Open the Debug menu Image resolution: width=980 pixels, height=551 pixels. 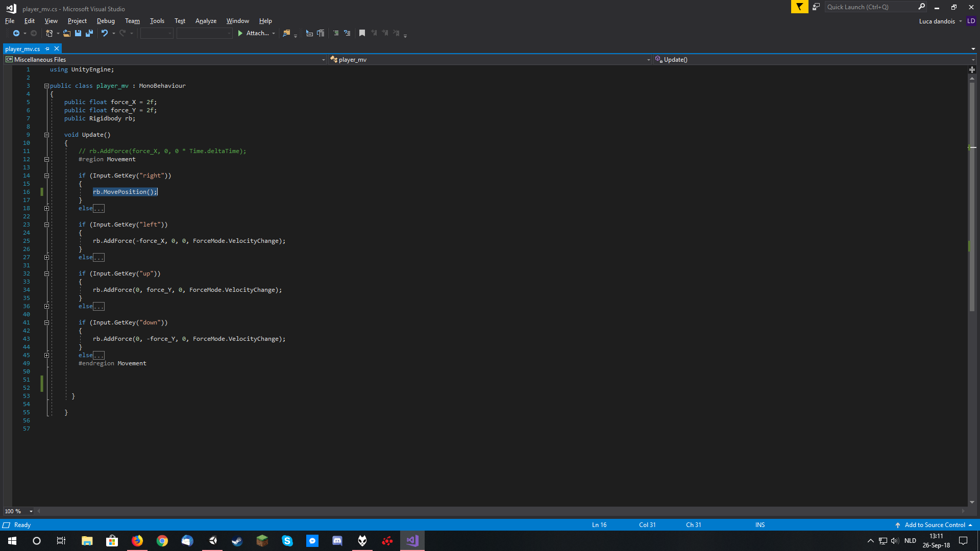tap(106, 21)
